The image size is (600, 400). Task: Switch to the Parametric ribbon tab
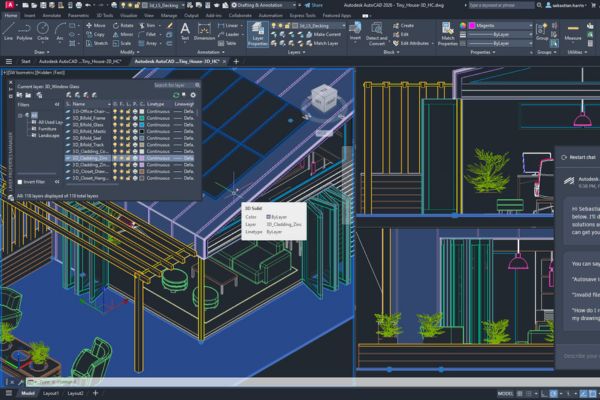pos(78,15)
